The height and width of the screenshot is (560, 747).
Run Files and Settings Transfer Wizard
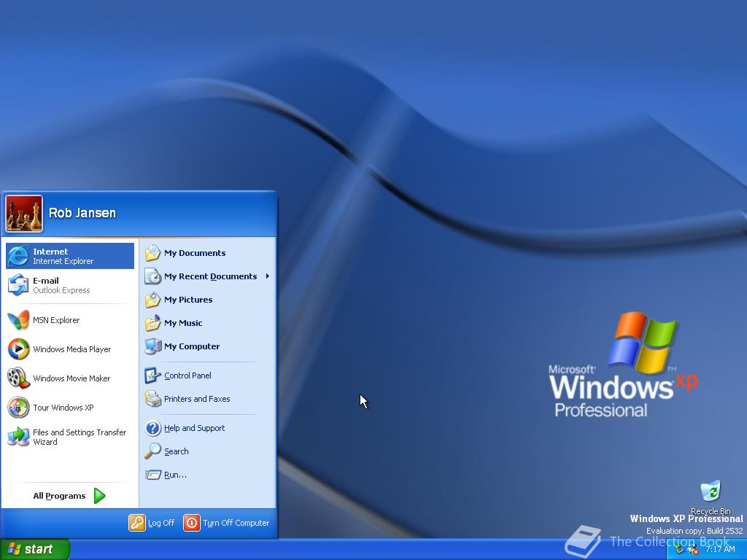pos(70,437)
